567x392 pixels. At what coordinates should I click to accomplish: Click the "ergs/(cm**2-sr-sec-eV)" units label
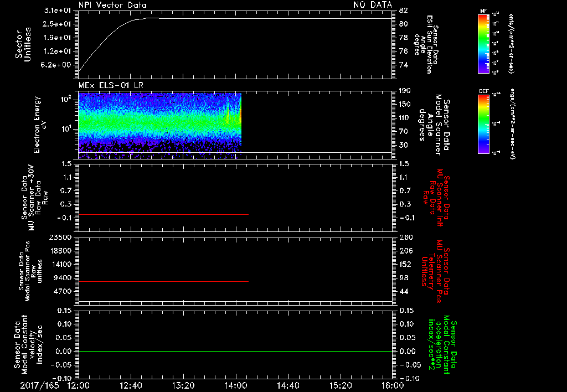point(513,123)
